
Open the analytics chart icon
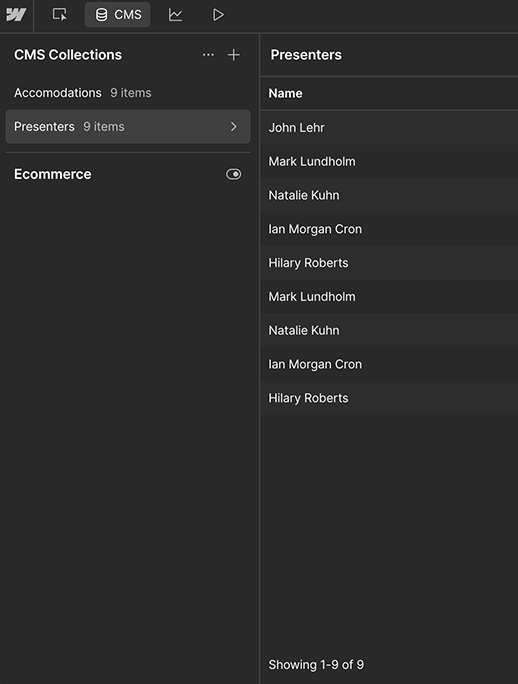point(175,15)
